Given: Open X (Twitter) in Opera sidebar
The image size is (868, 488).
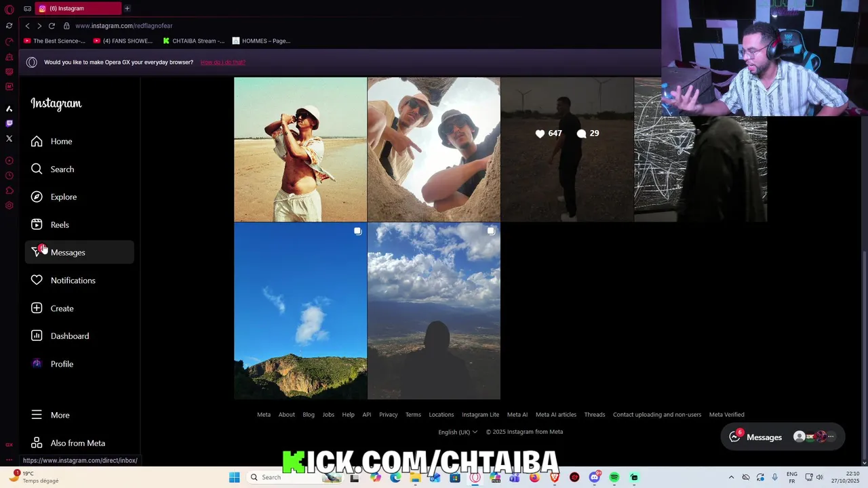Looking at the screenshot, I should (x=9, y=138).
